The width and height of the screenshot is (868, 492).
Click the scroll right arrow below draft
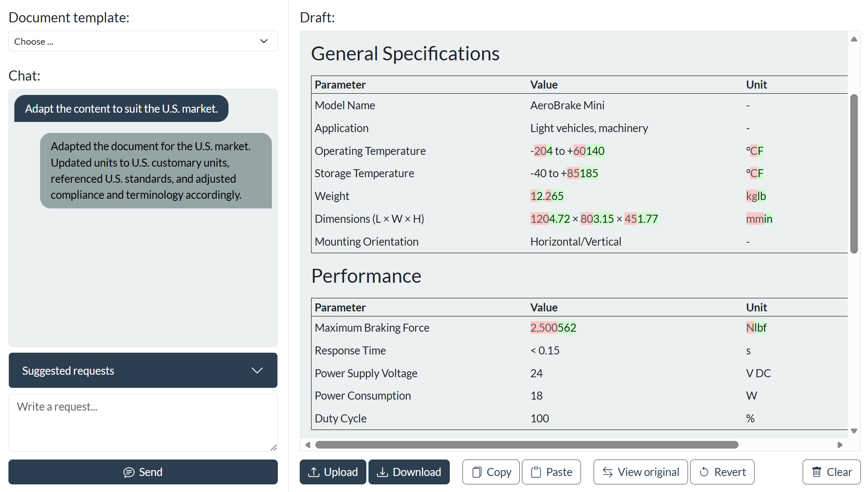pos(840,445)
